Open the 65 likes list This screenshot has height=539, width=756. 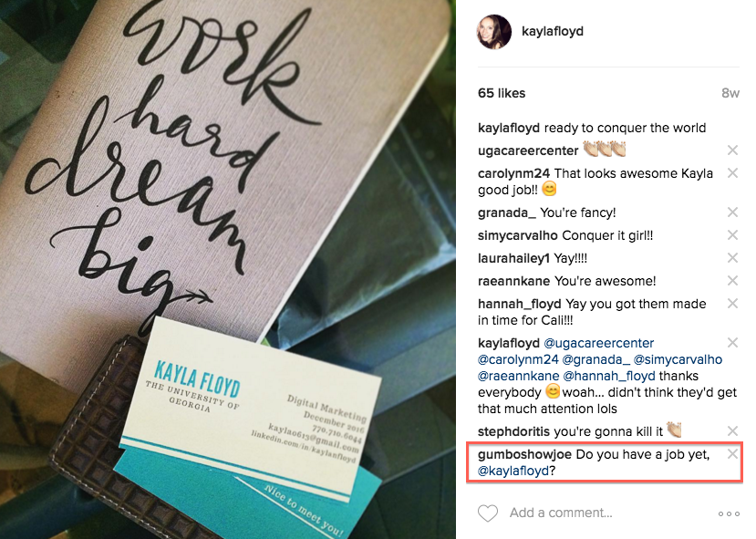pyautogui.click(x=502, y=93)
